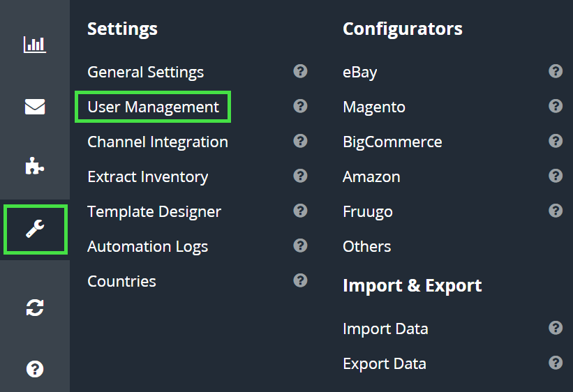The height and width of the screenshot is (392, 573).
Task: Open the help question mark sidebar icon
Action: [x=34, y=369]
